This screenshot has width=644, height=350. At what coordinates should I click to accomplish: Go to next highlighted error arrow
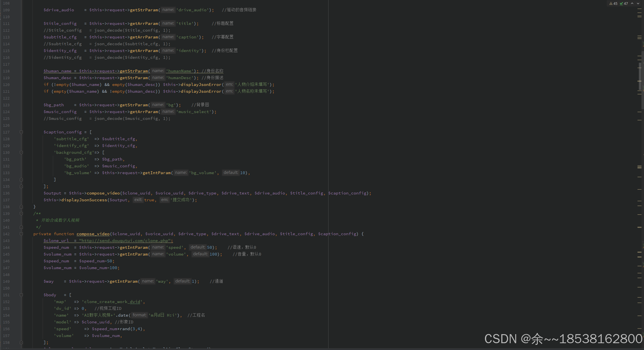coord(638,4)
